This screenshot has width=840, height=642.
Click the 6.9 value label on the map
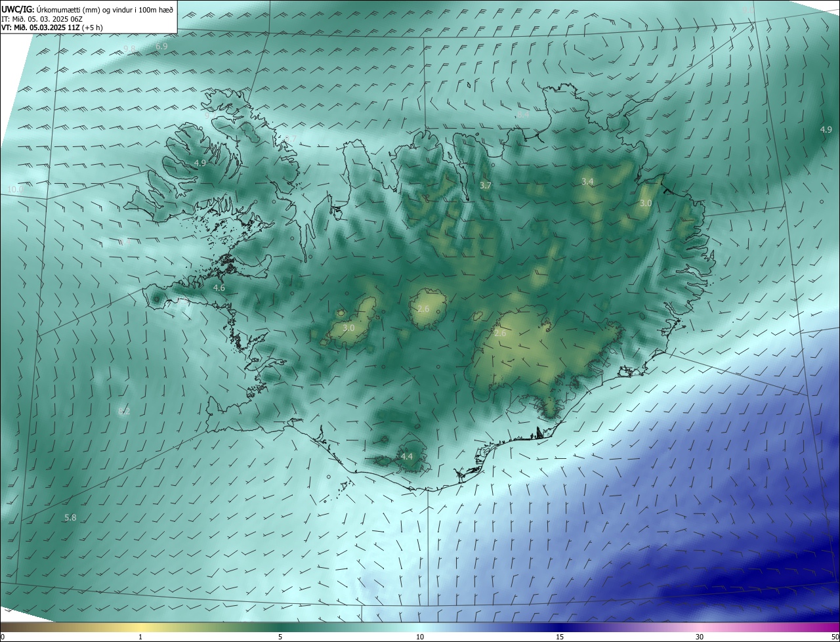[161, 47]
